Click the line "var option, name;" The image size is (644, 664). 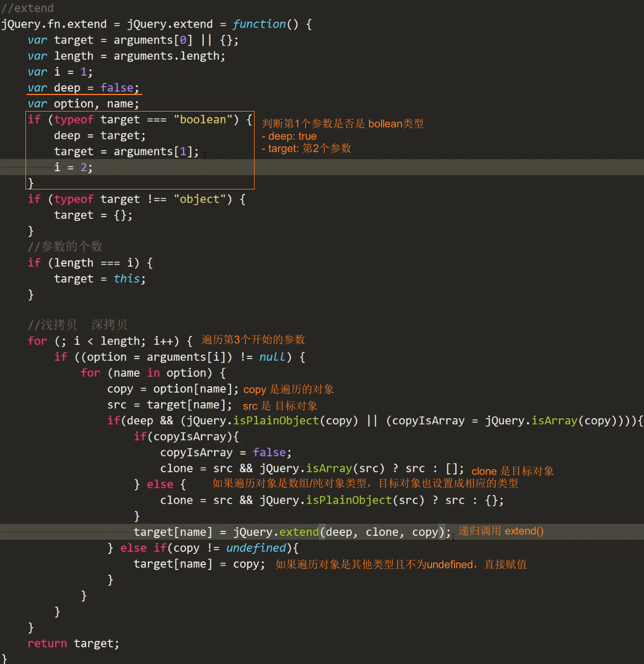click(83, 104)
